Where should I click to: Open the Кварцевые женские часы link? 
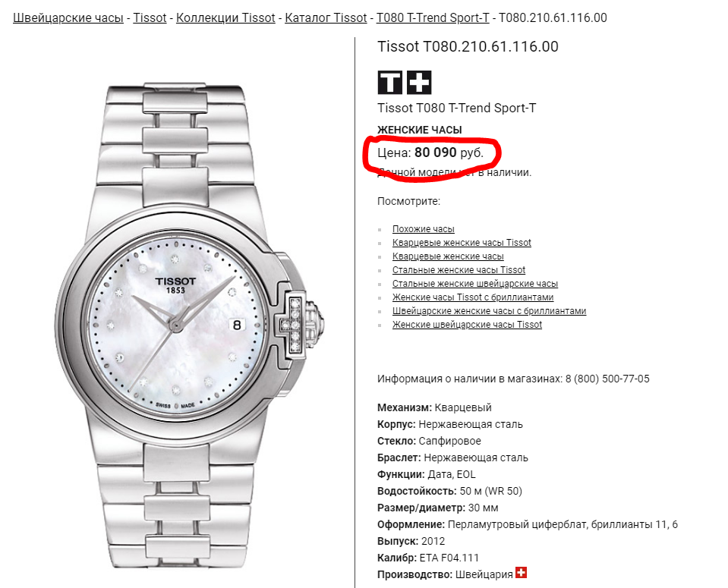[x=448, y=256]
